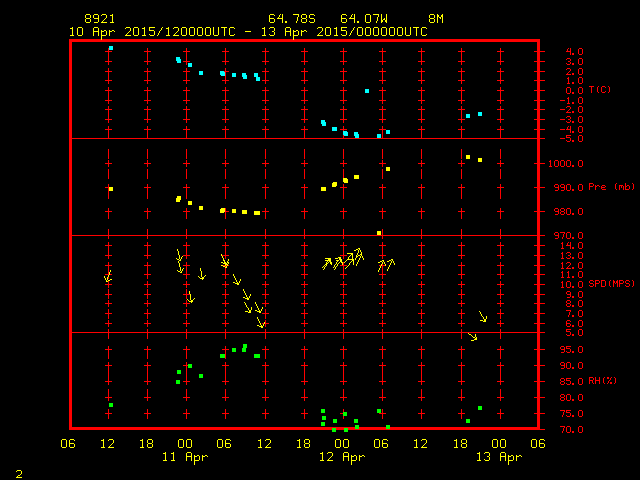Click the start date 10 Apr 2015/120000UTC
The width and height of the screenshot is (640, 480).
click(152, 31)
